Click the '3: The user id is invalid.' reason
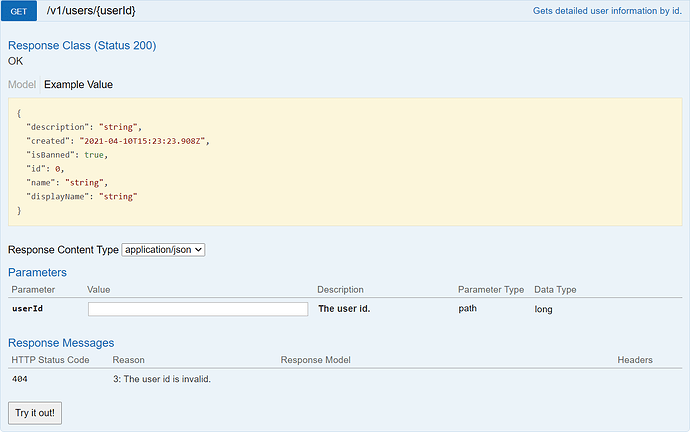This screenshot has height=432, width=690. [162, 379]
